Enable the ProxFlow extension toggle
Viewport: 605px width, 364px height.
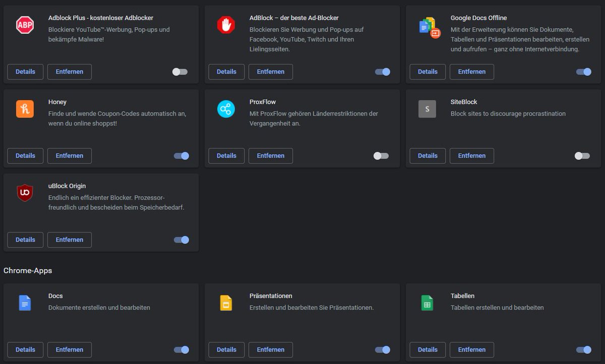point(381,156)
